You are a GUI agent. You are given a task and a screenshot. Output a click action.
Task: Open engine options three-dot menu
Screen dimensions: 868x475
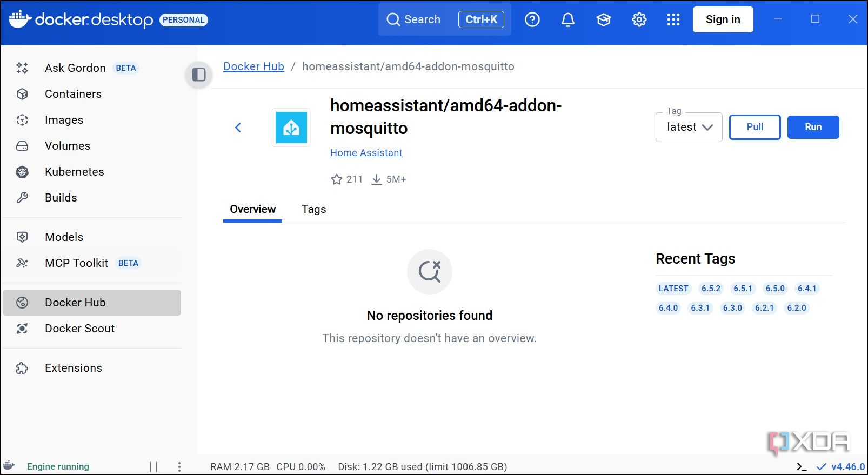click(x=179, y=467)
